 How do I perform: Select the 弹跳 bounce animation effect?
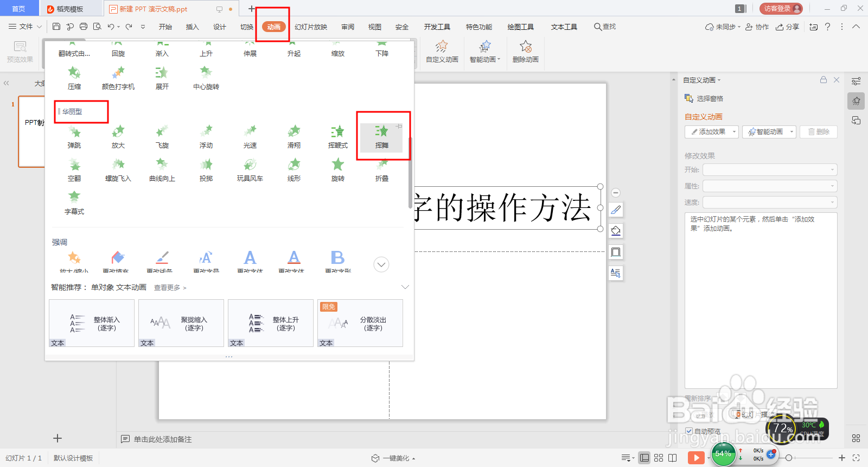pyautogui.click(x=74, y=137)
